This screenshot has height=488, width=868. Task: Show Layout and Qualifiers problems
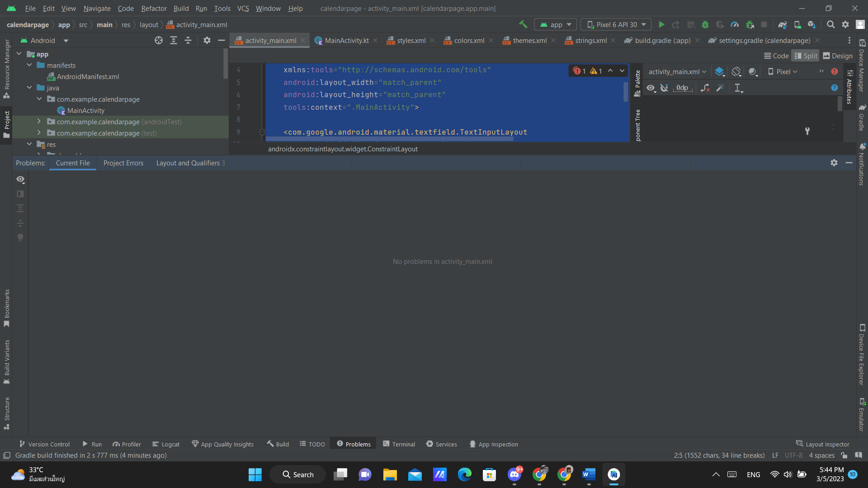tap(188, 163)
